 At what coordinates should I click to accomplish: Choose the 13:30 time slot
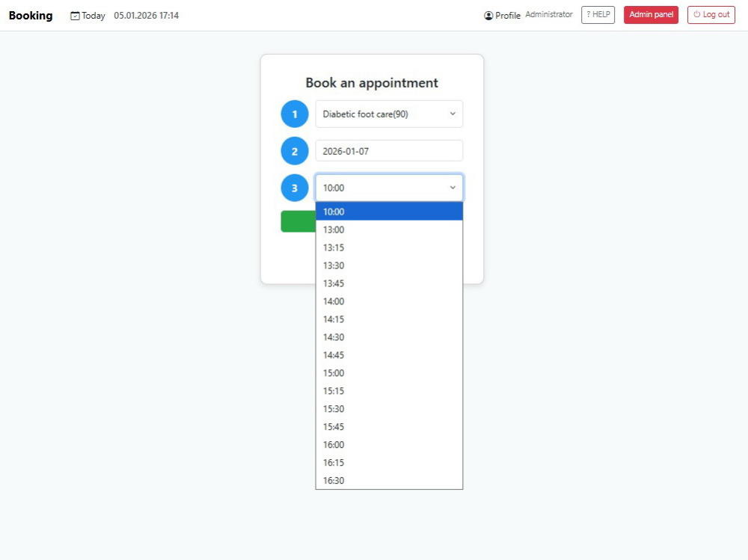(389, 265)
